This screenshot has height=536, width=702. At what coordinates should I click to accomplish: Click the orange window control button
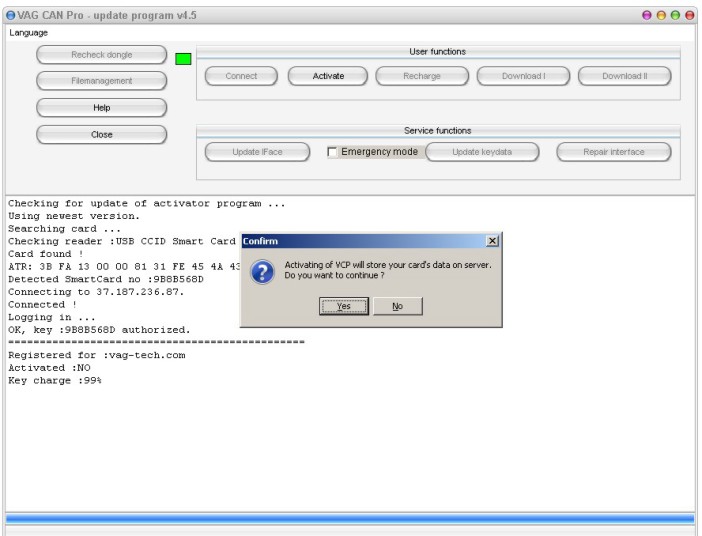click(x=661, y=15)
